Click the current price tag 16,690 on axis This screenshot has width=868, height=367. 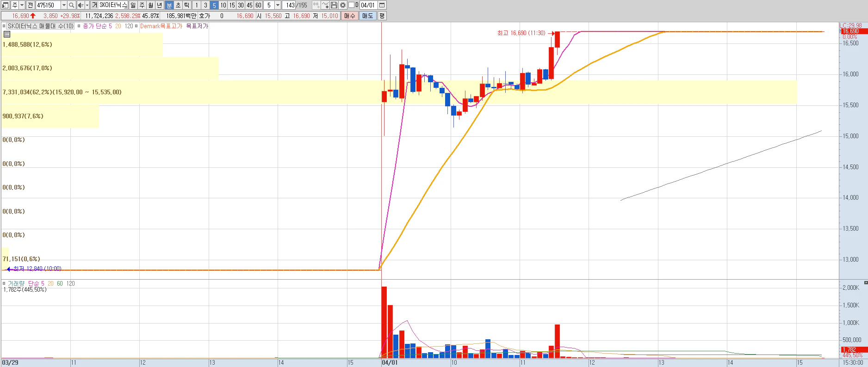pyautogui.click(x=854, y=31)
